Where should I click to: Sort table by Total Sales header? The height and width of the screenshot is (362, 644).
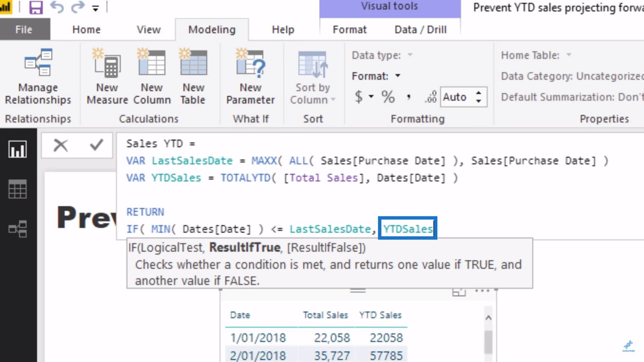click(x=325, y=315)
